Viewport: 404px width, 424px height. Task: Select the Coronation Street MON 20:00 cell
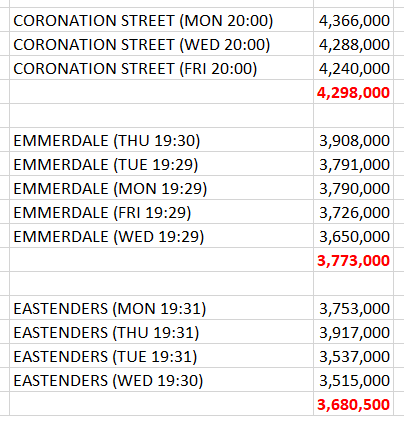click(161, 20)
